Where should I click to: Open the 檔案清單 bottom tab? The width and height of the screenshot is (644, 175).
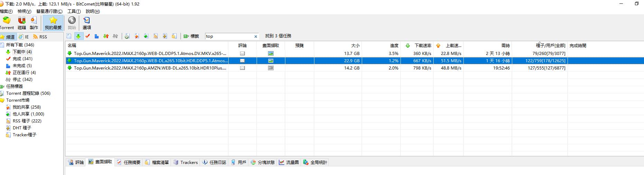(157, 162)
